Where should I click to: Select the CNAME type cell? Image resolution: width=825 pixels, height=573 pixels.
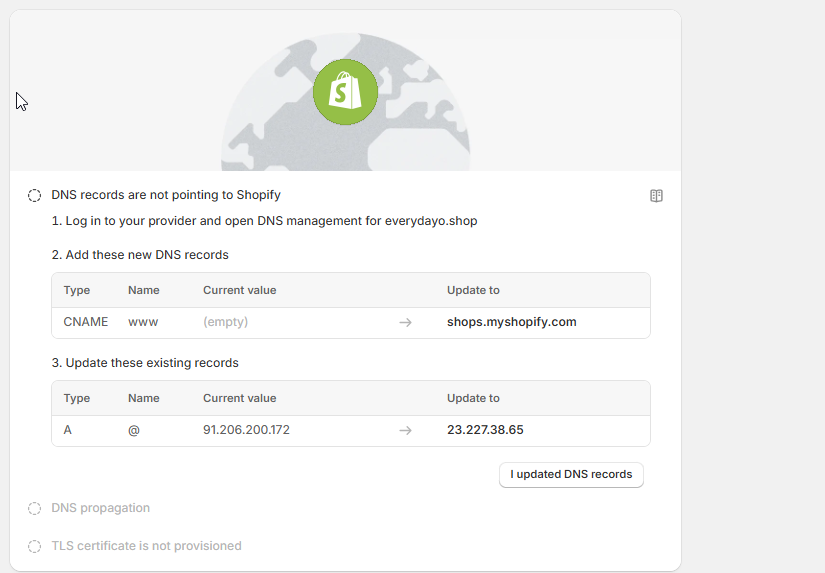(86, 322)
